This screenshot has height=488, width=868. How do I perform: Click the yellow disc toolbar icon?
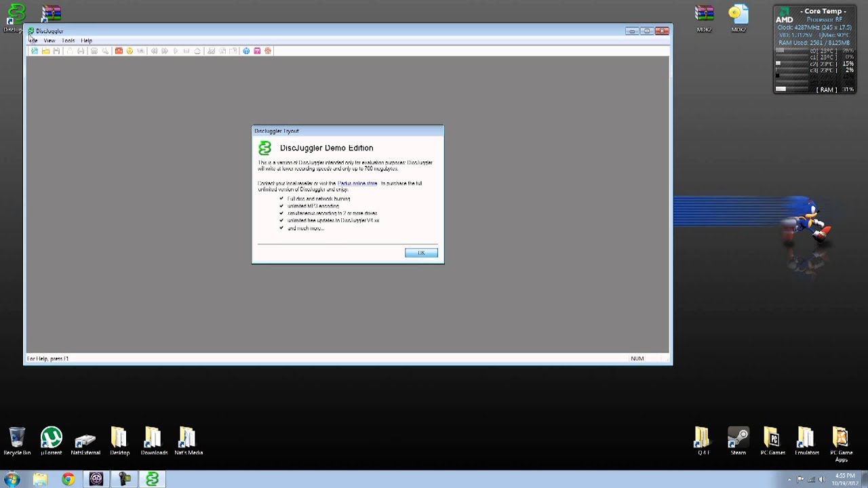coord(130,51)
